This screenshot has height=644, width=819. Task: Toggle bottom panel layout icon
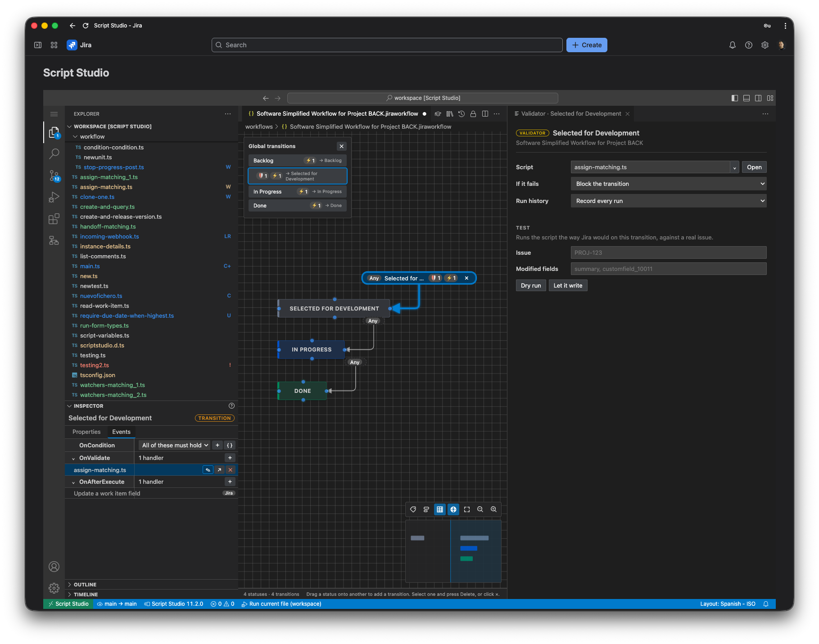[747, 98]
